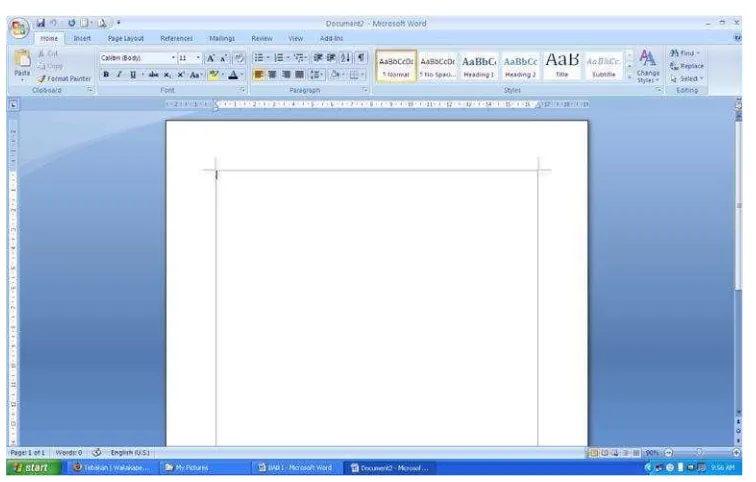Open the Review tab
This screenshot has height=482, width=756.
click(262, 38)
